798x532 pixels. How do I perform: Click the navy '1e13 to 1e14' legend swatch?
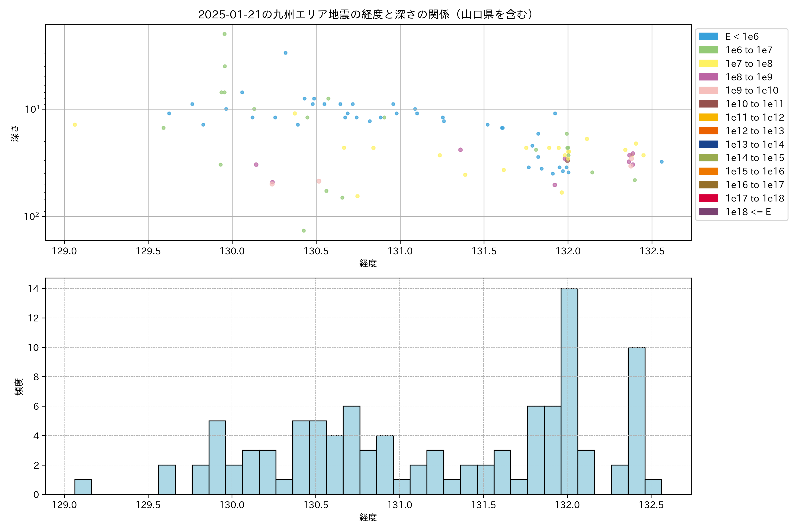pos(708,144)
